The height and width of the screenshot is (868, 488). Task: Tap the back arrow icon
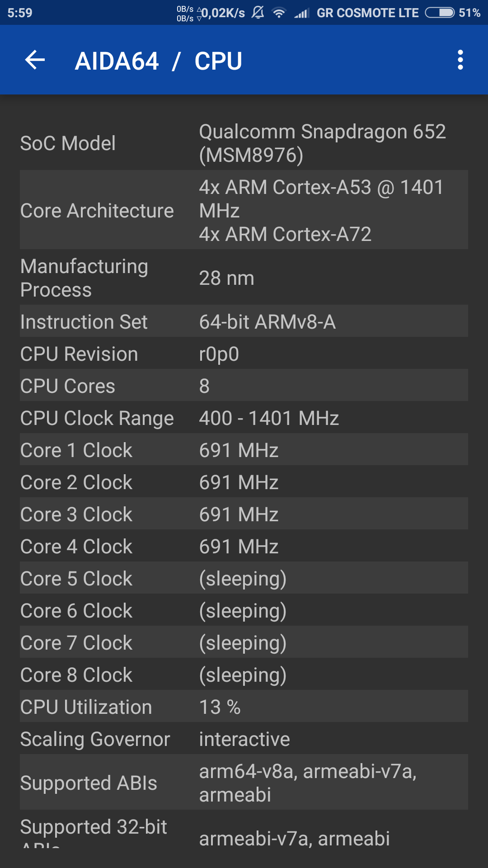pyautogui.click(x=35, y=60)
